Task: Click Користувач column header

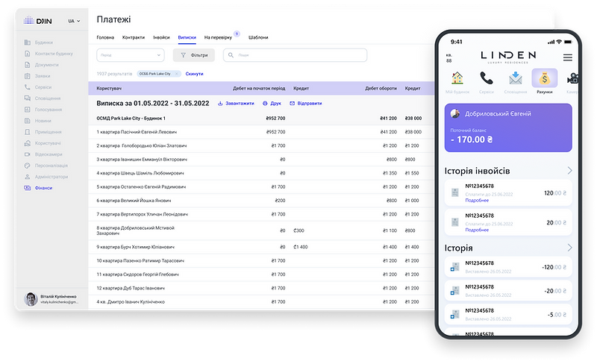Action: [x=109, y=88]
